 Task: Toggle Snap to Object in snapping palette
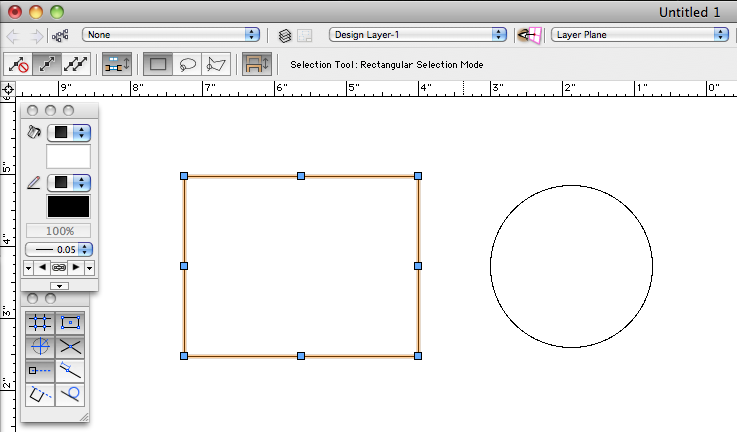click(70, 322)
